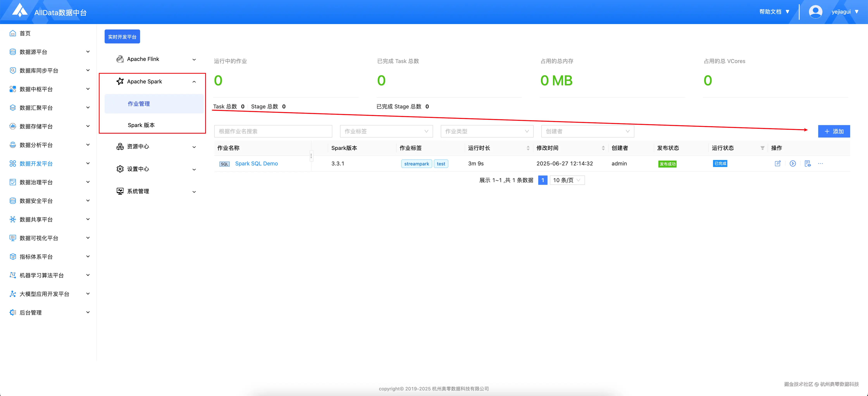Screen dimensions: 868x396
Task: Open 数据治理平台 in the sidebar
Action: pyautogui.click(x=36, y=182)
